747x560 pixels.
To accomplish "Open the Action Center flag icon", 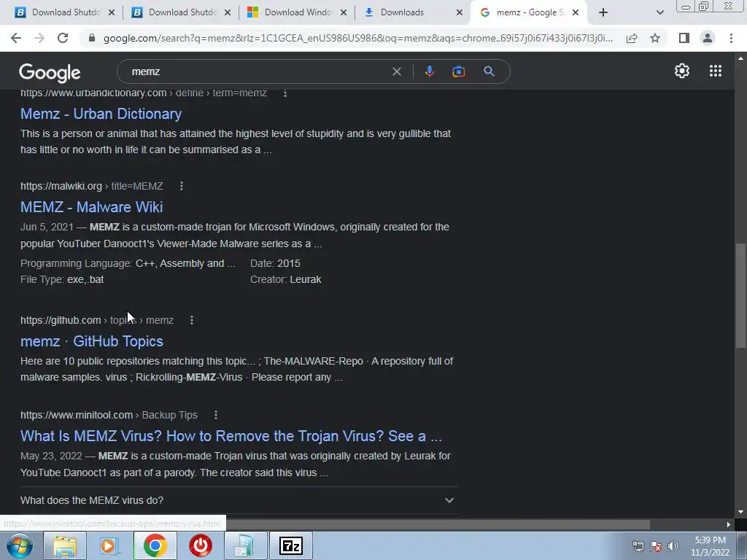I will (656, 546).
